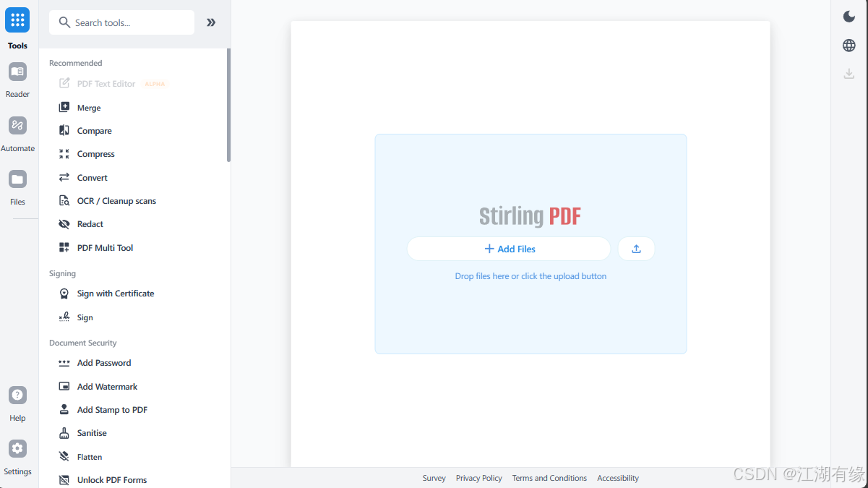Click the Recommended section heading

[x=76, y=63]
